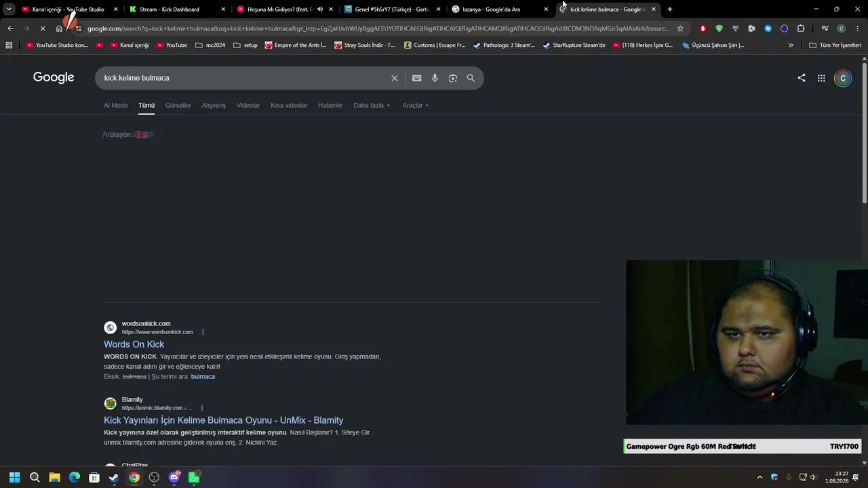
Task: Open Discord from the taskbar
Action: [x=174, y=477]
